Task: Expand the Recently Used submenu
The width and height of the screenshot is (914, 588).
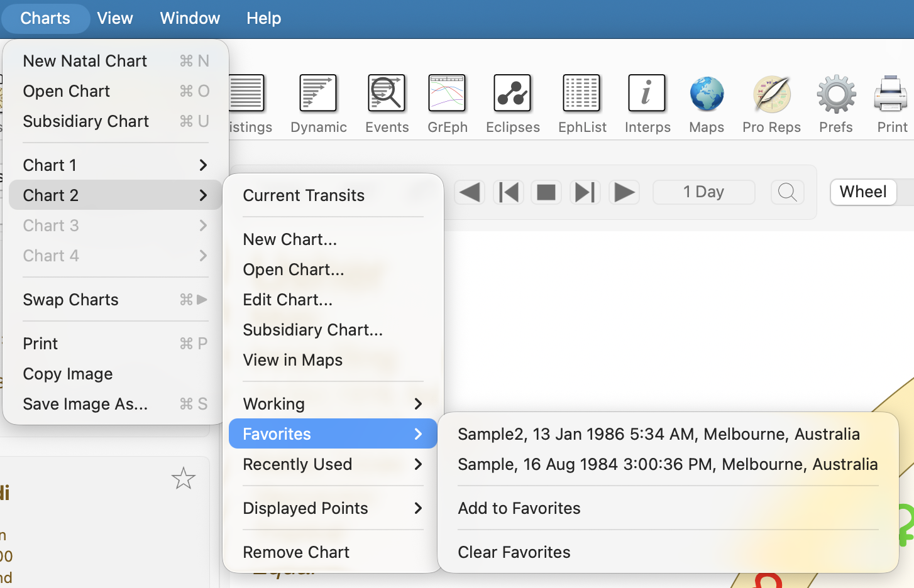Action: point(333,464)
